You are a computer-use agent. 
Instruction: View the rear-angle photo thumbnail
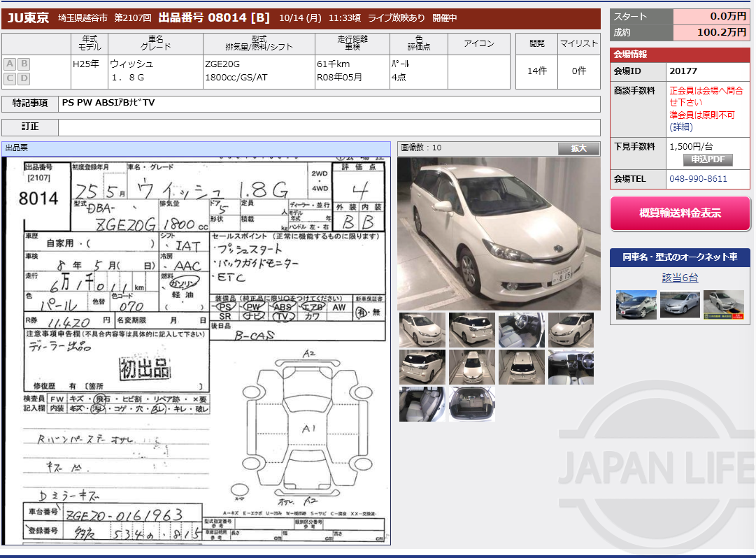[472, 329]
